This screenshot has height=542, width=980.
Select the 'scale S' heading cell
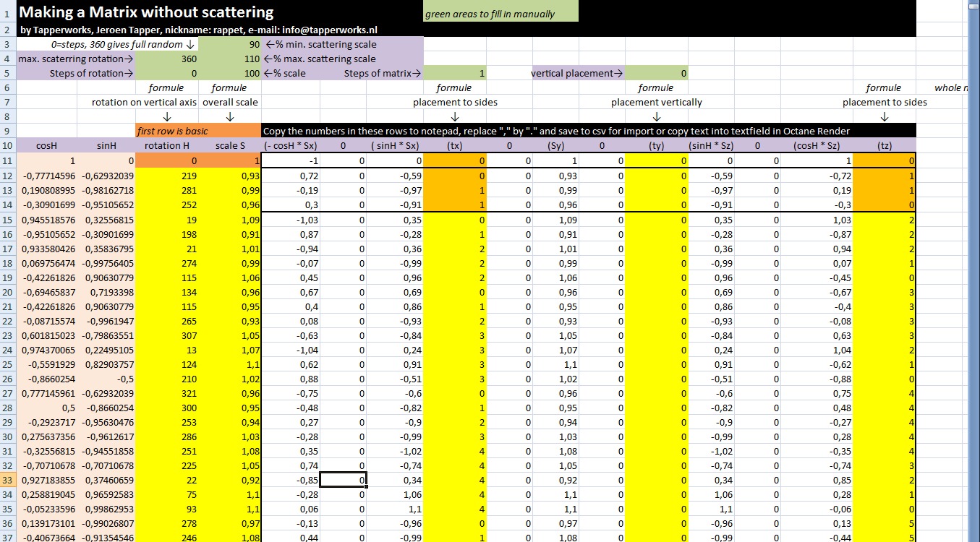229,145
